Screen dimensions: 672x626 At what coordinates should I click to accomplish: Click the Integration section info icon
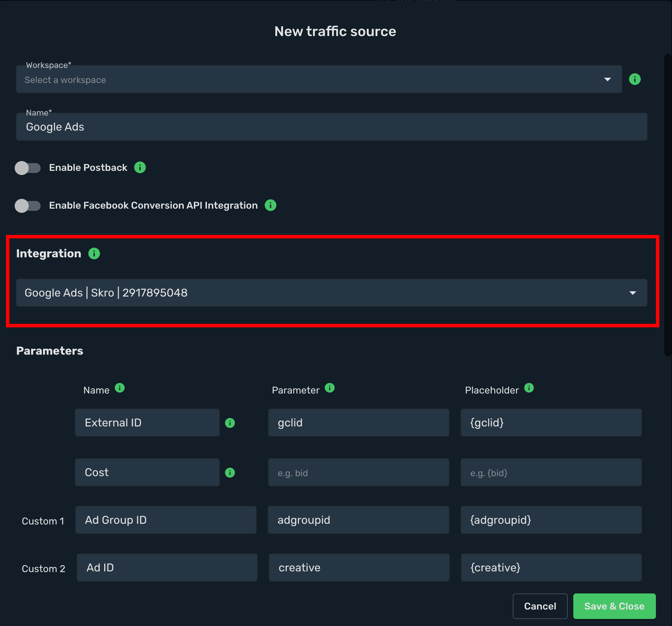(x=94, y=253)
